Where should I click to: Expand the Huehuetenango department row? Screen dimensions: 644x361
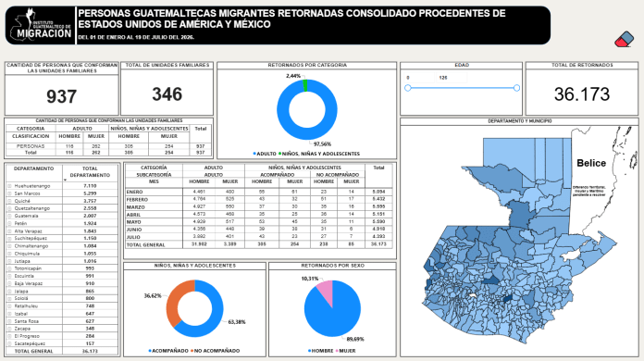tap(9, 186)
